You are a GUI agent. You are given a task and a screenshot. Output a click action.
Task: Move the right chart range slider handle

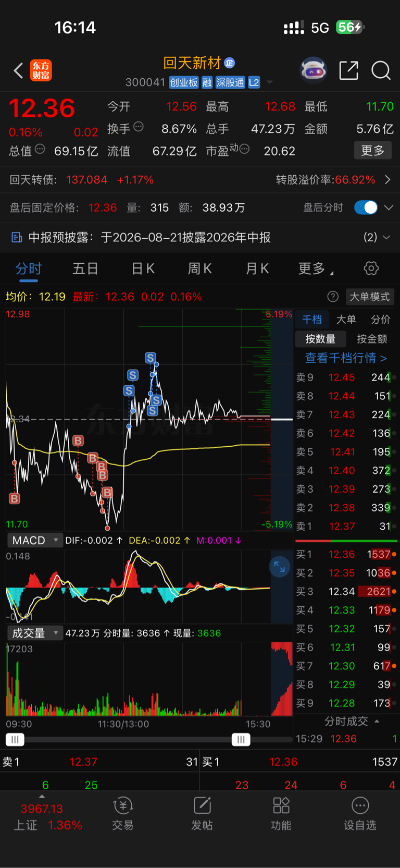[x=241, y=739]
